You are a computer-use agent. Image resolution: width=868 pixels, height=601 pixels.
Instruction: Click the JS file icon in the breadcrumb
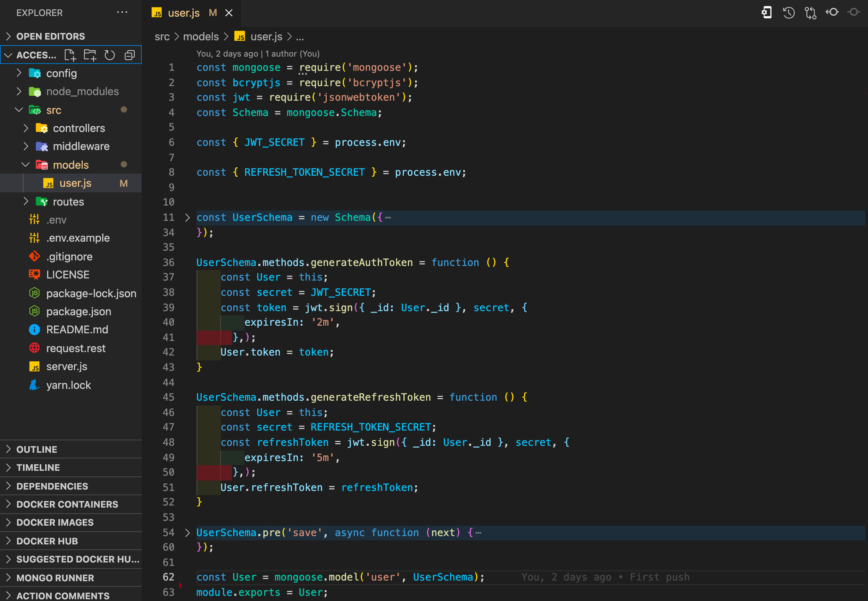click(240, 36)
